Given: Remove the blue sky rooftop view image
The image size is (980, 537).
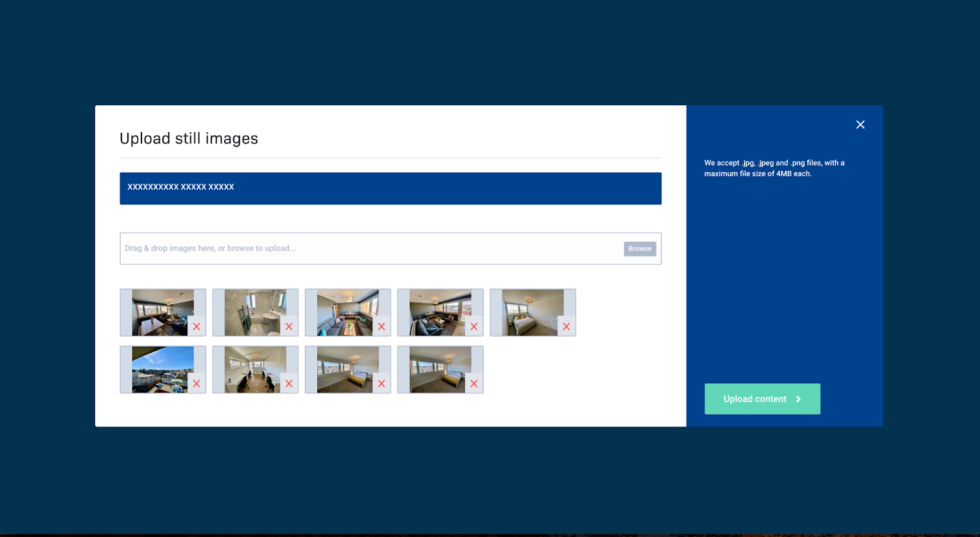Looking at the screenshot, I should tap(197, 383).
